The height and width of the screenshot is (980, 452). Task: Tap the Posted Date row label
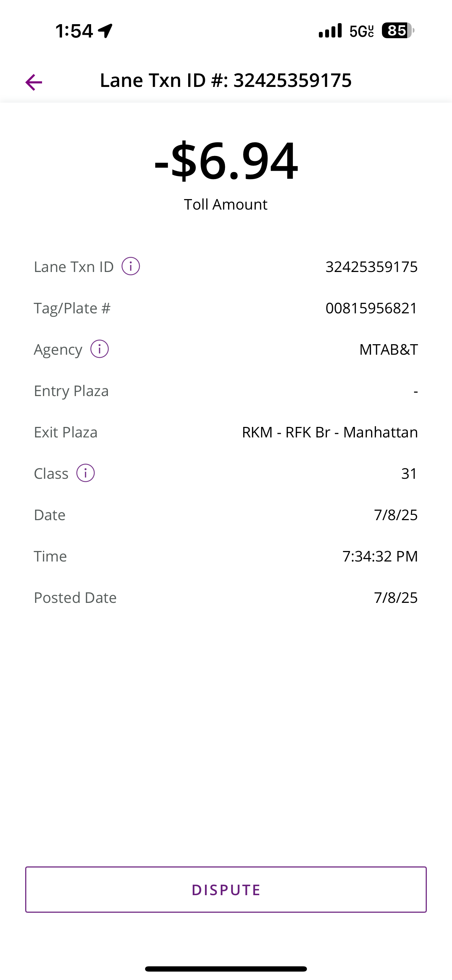[x=75, y=598]
